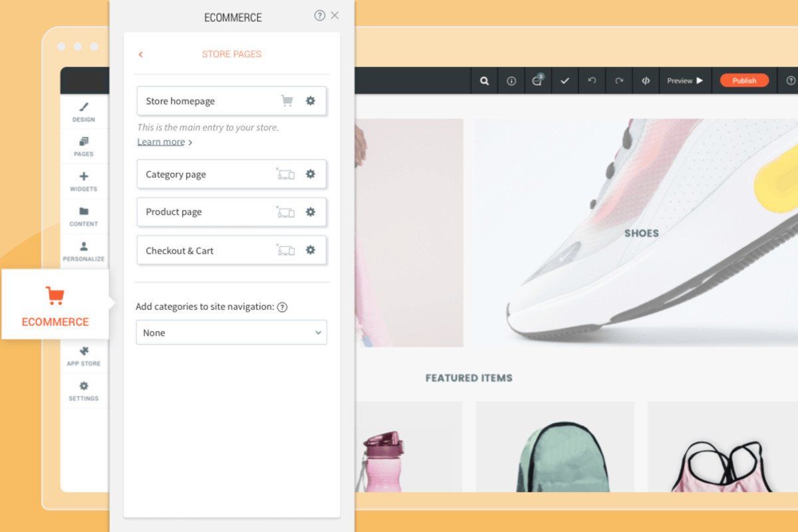Click the Checkout & Cart layout icon
The height and width of the screenshot is (532, 798).
[286, 250]
